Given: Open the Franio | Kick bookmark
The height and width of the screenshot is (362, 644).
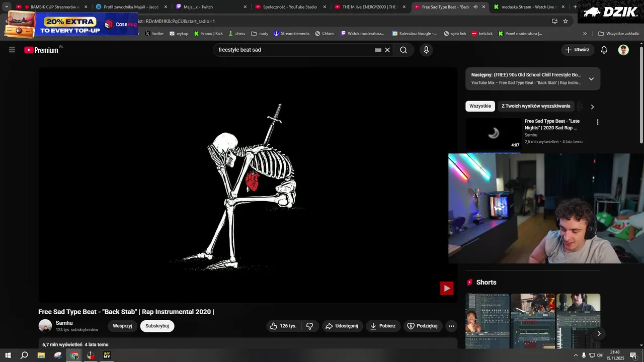Looking at the screenshot, I should [x=208, y=34].
